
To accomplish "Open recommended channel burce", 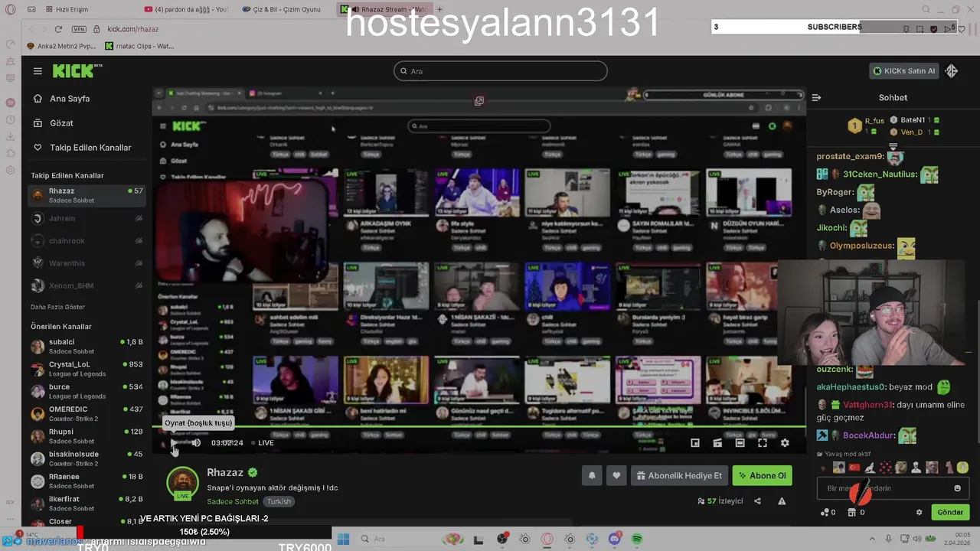I will (87, 391).
